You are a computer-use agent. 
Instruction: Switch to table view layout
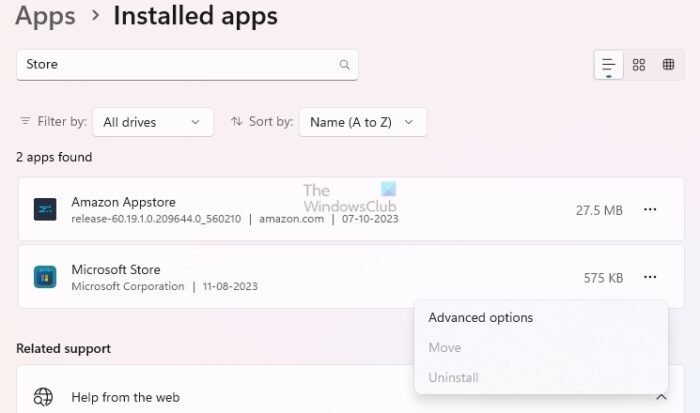pos(669,65)
